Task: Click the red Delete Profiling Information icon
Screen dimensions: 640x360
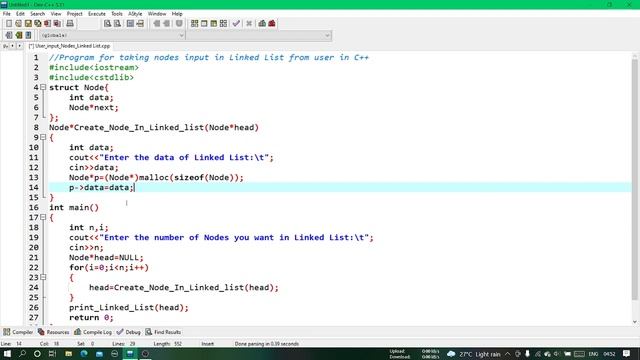Action: pos(272,24)
